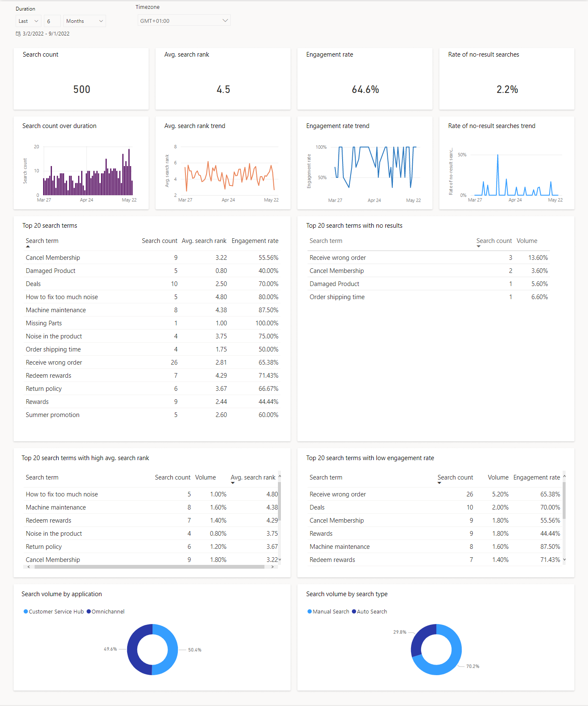This screenshot has width=588, height=706.
Task: Open the Last duration dropdown
Action: coord(28,21)
